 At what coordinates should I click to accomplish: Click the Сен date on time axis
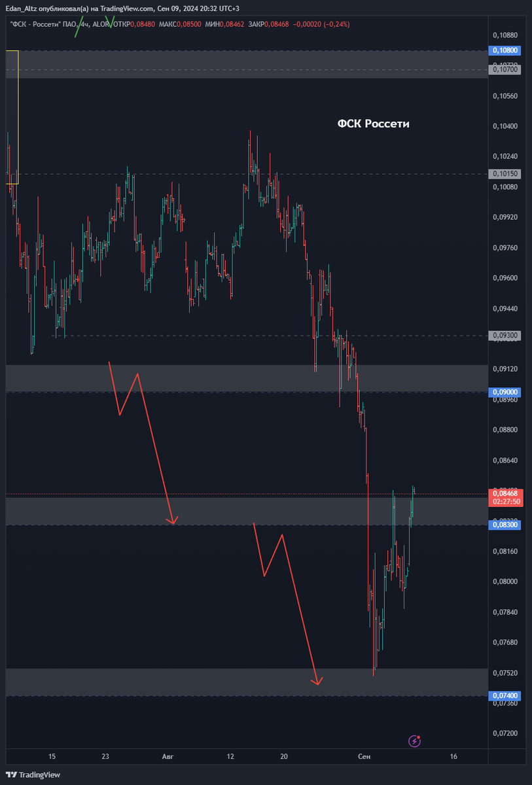click(x=364, y=756)
